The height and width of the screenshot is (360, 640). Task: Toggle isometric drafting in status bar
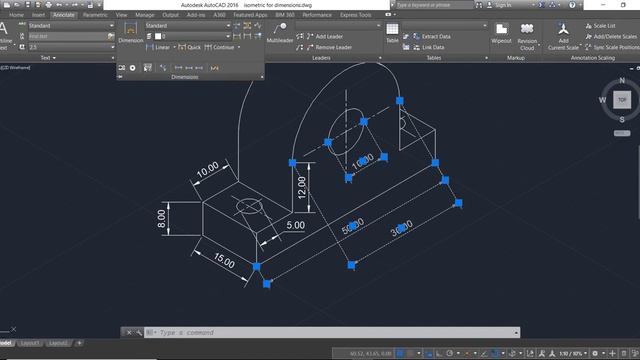coord(467,353)
